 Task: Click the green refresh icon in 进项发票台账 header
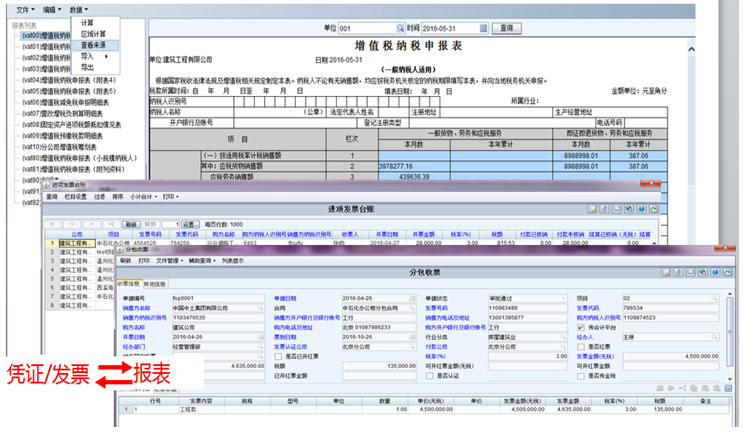click(x=654, y=209)
